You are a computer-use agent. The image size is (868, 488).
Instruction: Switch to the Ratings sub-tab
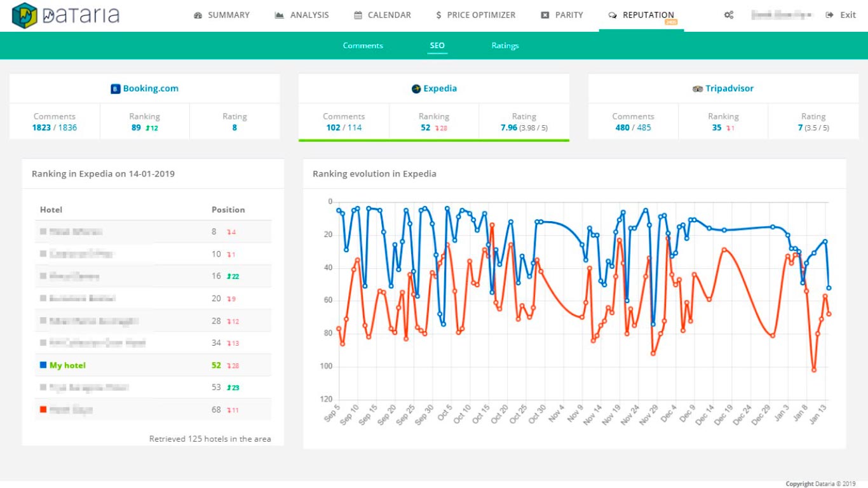click(505, 46)
